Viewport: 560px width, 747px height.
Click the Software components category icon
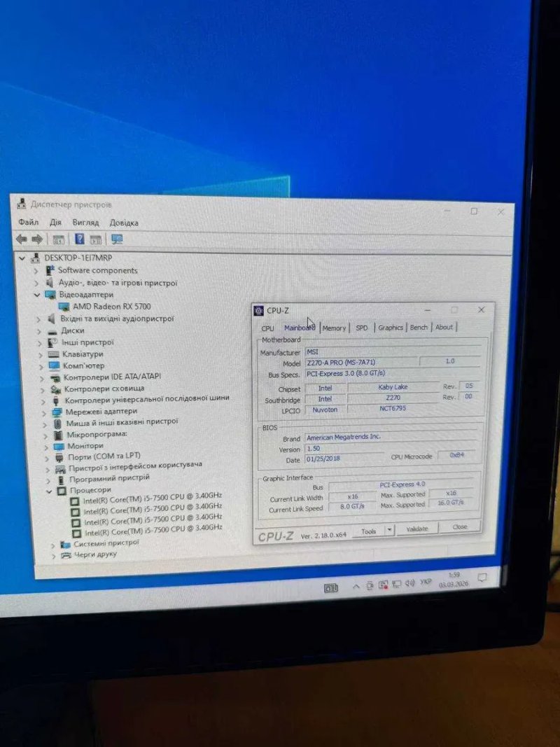click(50, 270)
